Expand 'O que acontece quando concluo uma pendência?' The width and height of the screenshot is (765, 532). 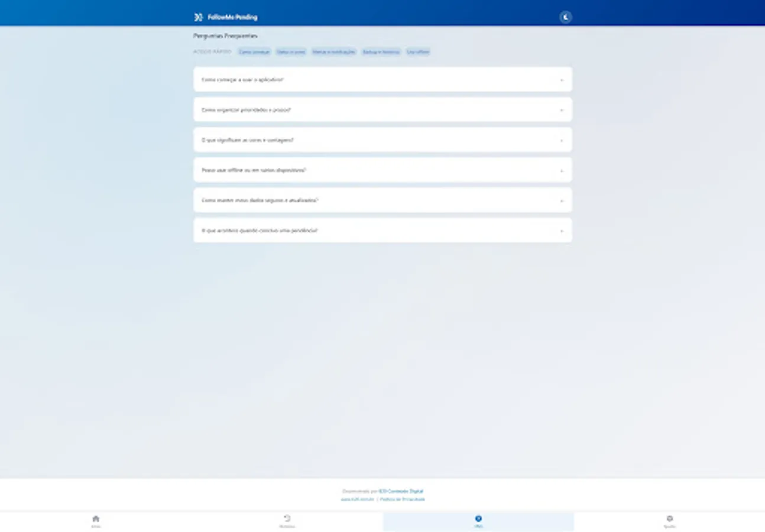tap(382, 230)
